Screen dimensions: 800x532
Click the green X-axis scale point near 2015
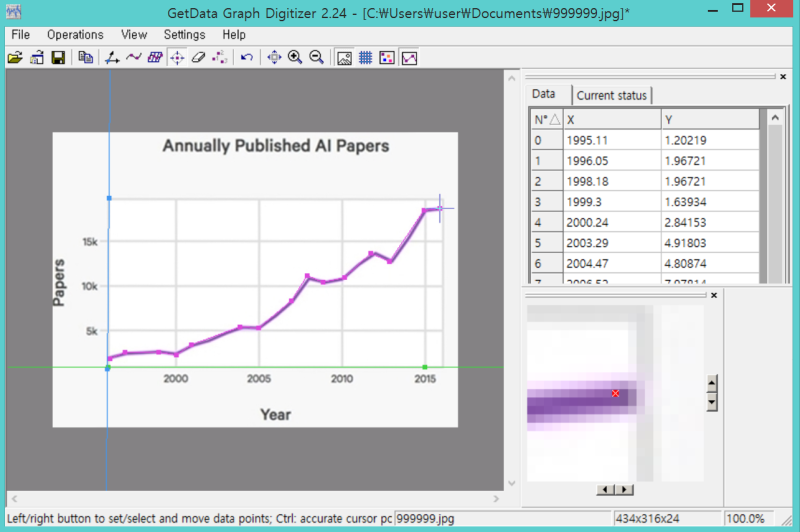(x=424, y=367)
